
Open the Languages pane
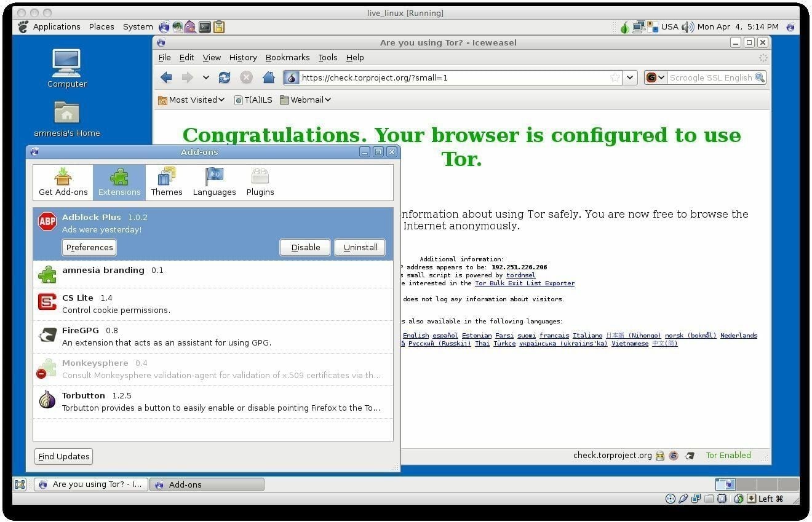click(214, 182)
